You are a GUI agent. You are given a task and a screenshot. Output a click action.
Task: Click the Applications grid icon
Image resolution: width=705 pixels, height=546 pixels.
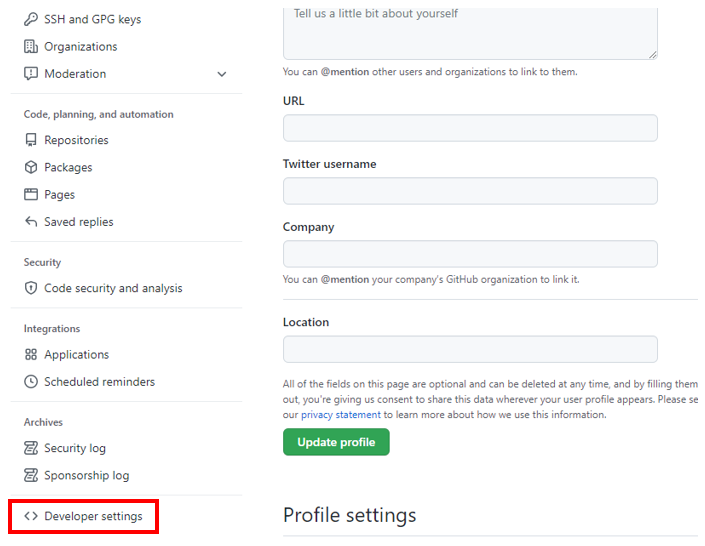coord(31,355)
